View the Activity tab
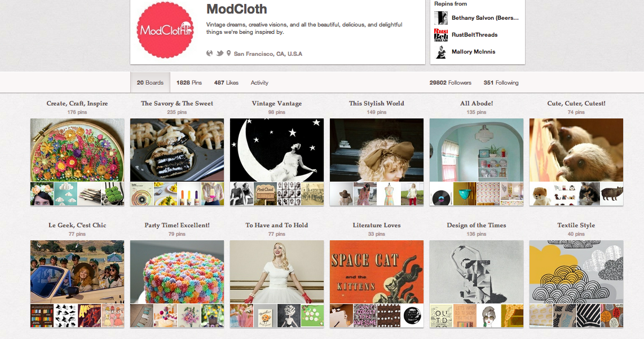644x339 pixels. (259, 82)
